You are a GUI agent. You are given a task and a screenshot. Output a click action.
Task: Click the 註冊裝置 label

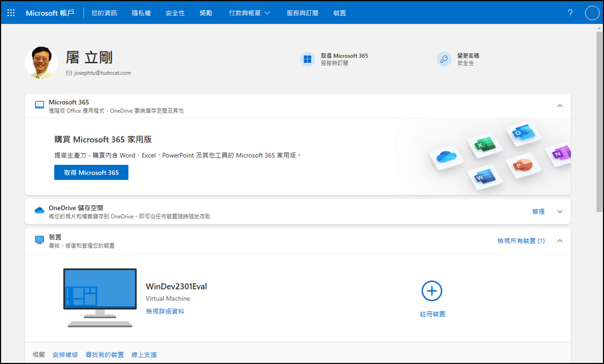[432, 314]
